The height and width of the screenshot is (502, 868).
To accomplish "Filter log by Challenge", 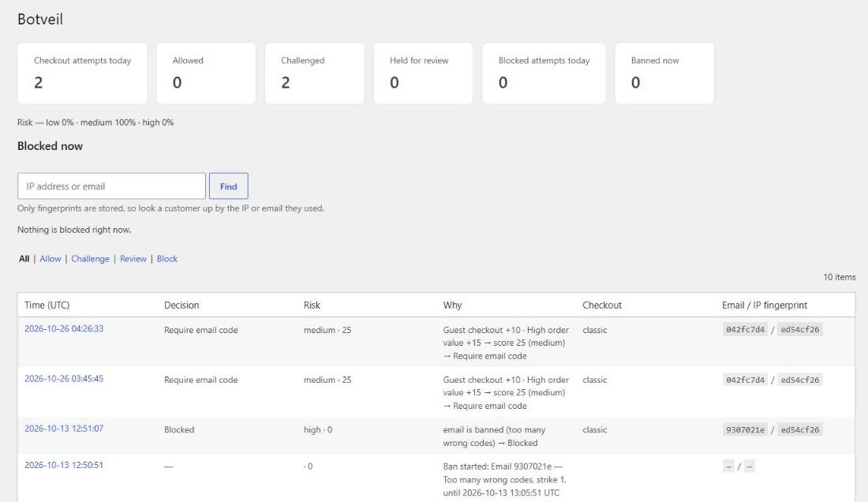I will [90, 258].
